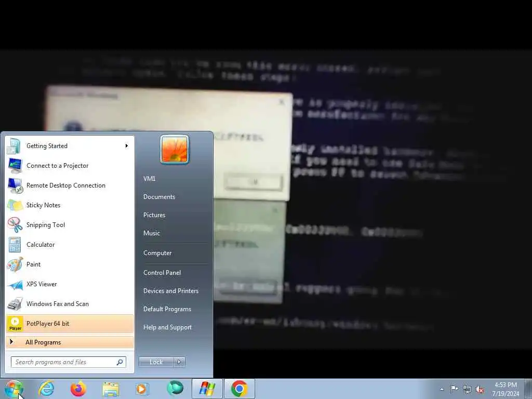Open the VM1 user folder
Screen dimensions: 532x399
(x=149, y=179)
